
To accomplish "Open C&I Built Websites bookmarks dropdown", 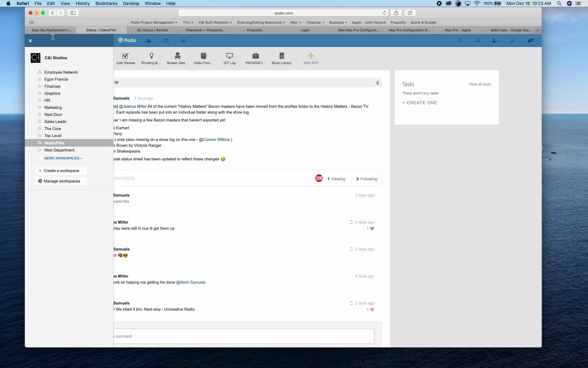I will click(x=215, y=22).
